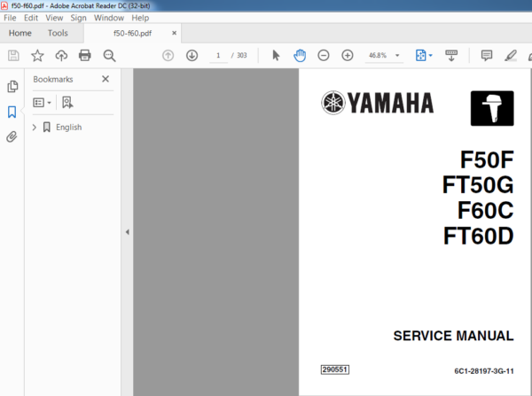Add a comment with speech bubble icon
532x396 pixels.
(487, 55)
